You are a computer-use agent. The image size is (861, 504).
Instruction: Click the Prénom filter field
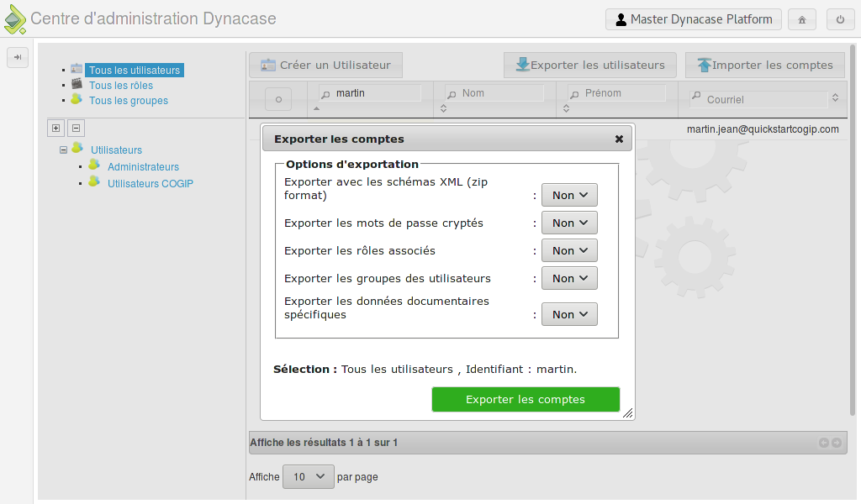pos(616,93)
